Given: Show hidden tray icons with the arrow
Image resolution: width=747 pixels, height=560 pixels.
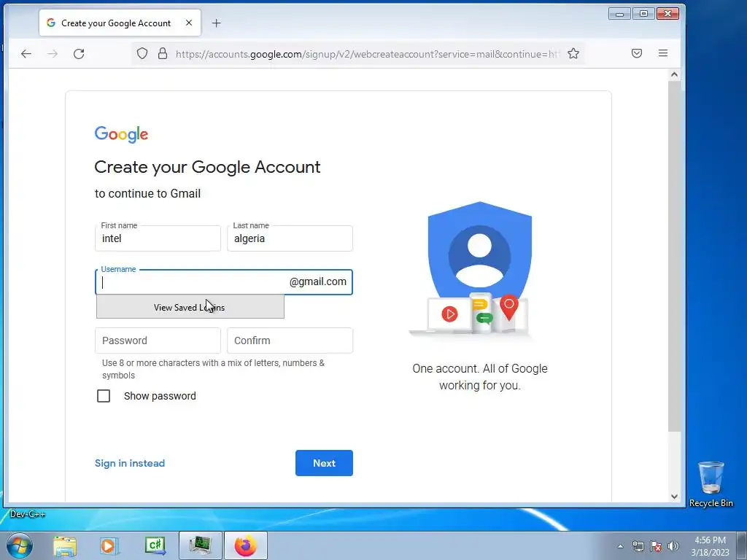Looking at the screenshot, I should tap(620, 546).
